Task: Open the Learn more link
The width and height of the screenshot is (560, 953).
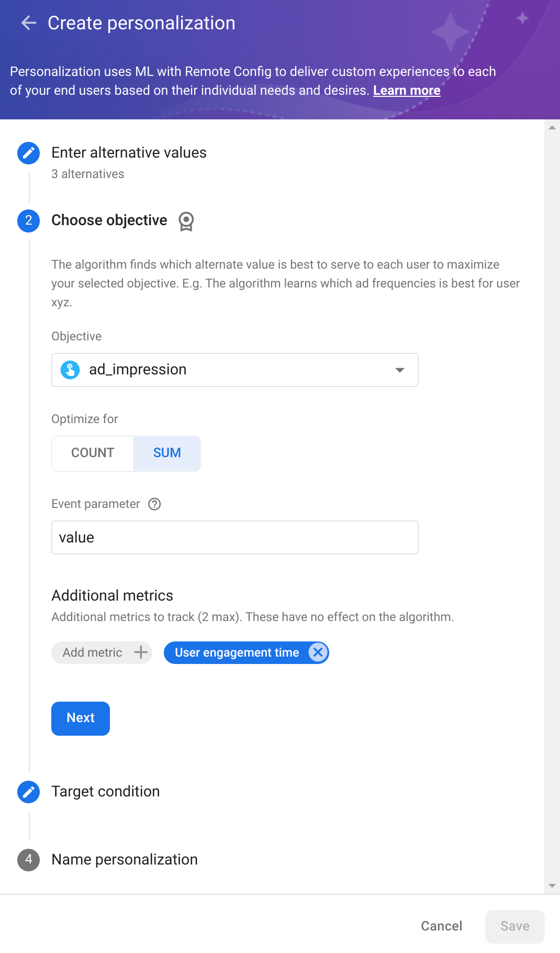Action: [407, 90]
